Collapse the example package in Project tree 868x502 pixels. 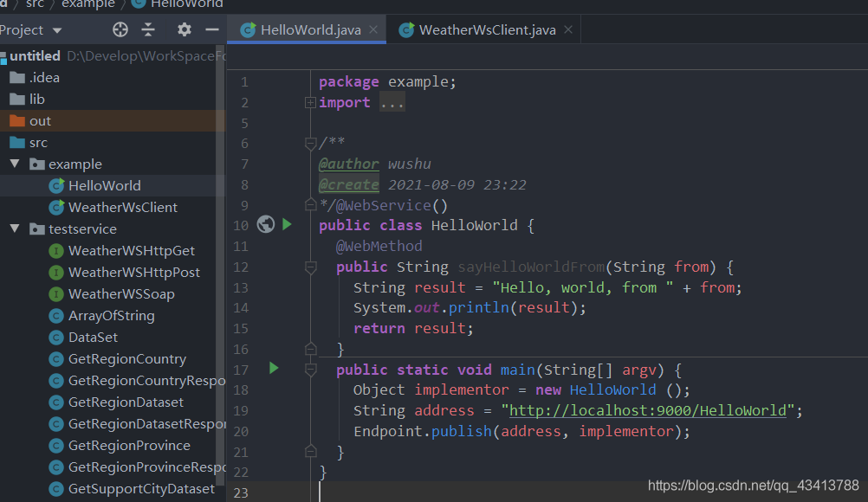pos(14,164)
